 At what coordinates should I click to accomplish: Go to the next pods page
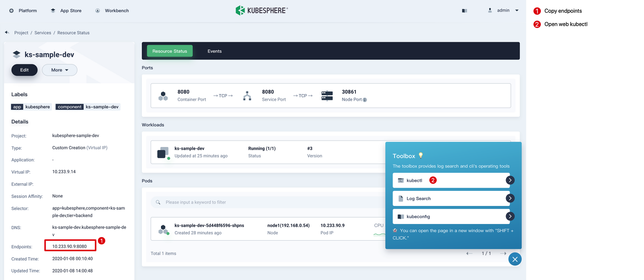pos(504,253)
